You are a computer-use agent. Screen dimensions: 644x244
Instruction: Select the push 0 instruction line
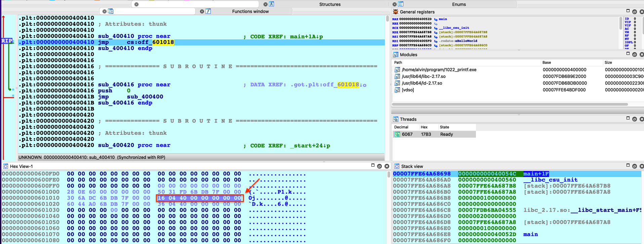pyautogui.click(x=201, y=91)
